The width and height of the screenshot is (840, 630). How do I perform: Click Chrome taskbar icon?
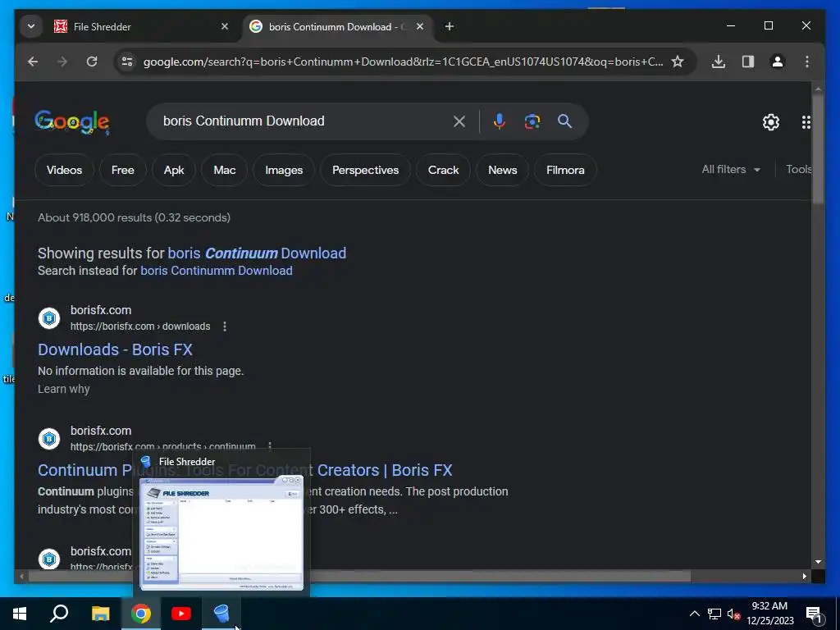[x=141, y=614]
